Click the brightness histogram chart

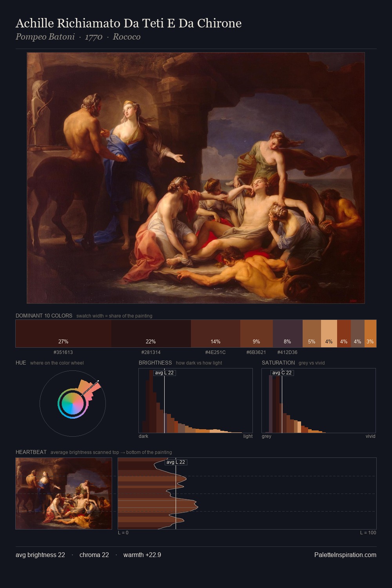(x=196, y=401)
